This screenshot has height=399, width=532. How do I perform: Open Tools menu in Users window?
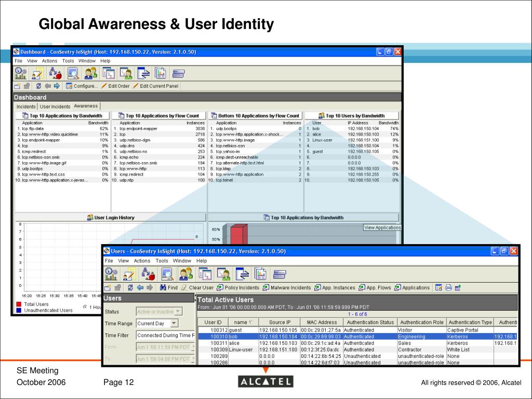(x=162, y=261)
